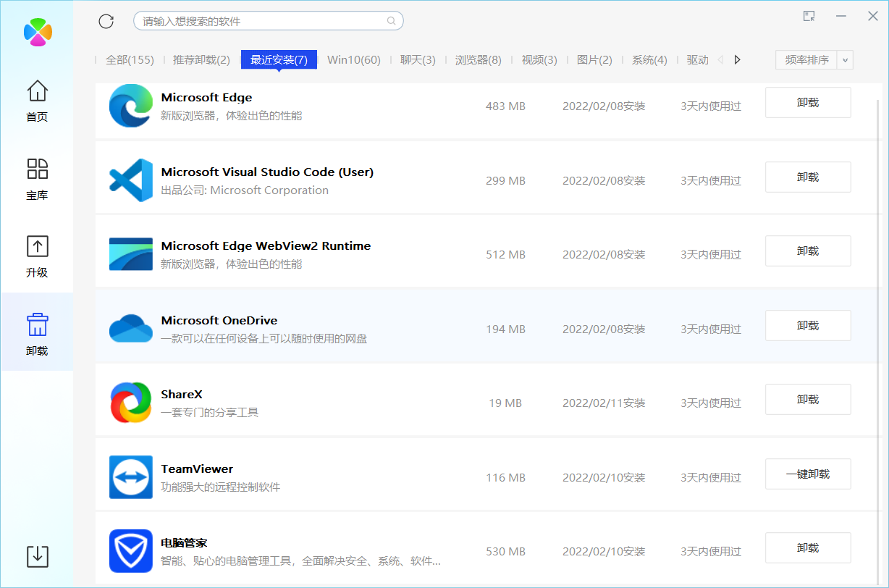Show more category tabs with right arrow
Viewport: 889px width, 588px height.
click(x=738, y=60)
